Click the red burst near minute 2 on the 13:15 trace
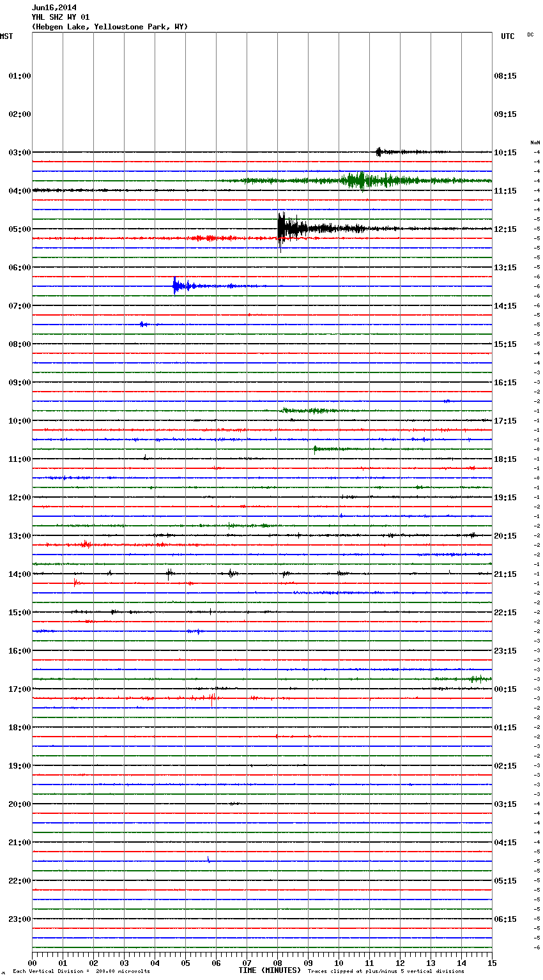543x980 pixels. 86,545
